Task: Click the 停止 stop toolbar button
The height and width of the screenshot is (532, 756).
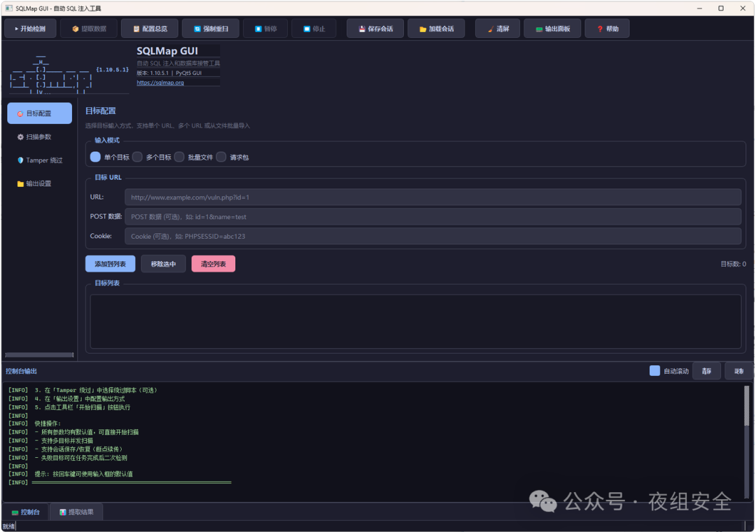Action: [314, 29]
